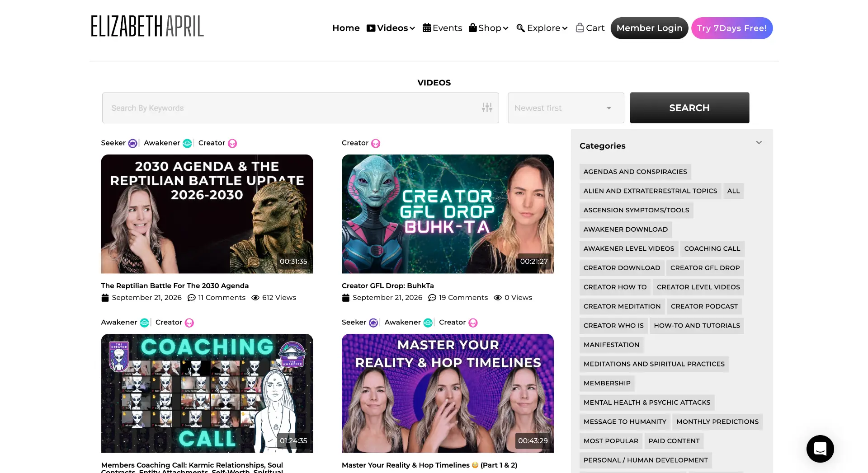Collapse the Categories panel chevron

point(759,143)
